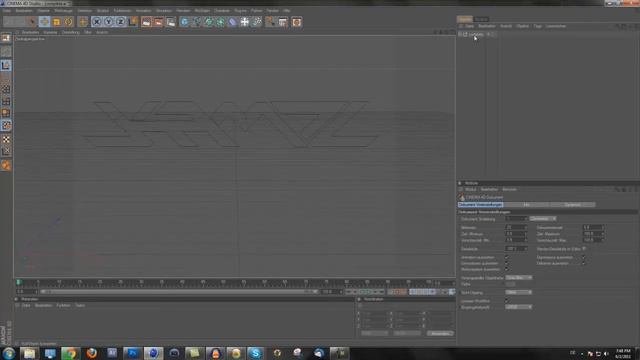Open the MoGraph menu

pyautogui.click(x=202, y=11)
